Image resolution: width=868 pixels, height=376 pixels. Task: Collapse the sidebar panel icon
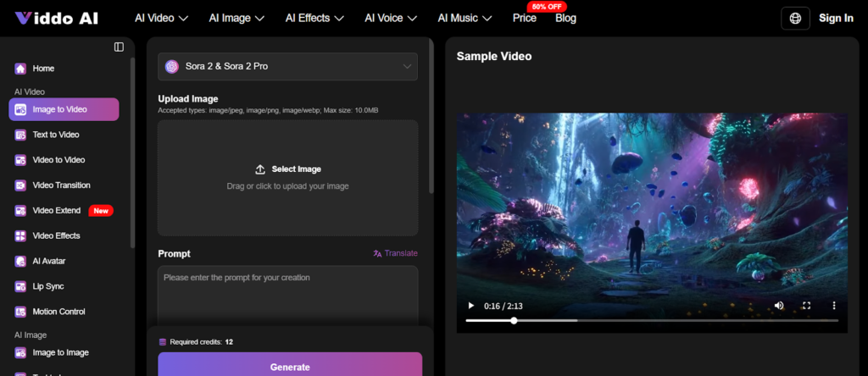point(119,47)
